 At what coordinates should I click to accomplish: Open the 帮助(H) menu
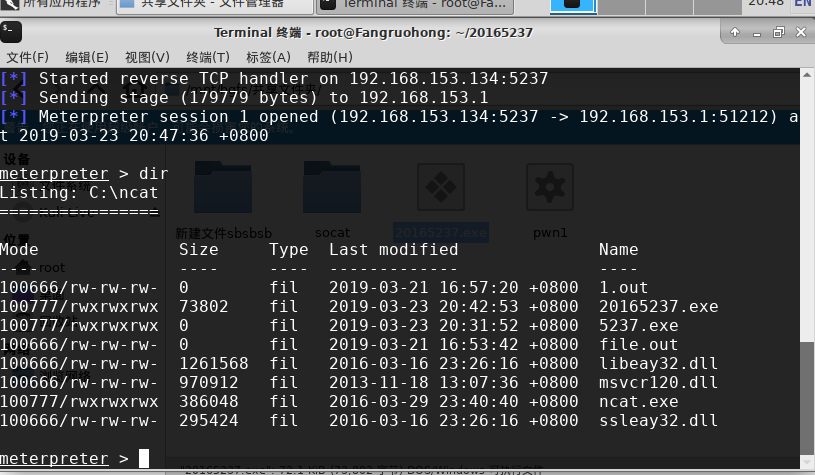tap(330, 57)
